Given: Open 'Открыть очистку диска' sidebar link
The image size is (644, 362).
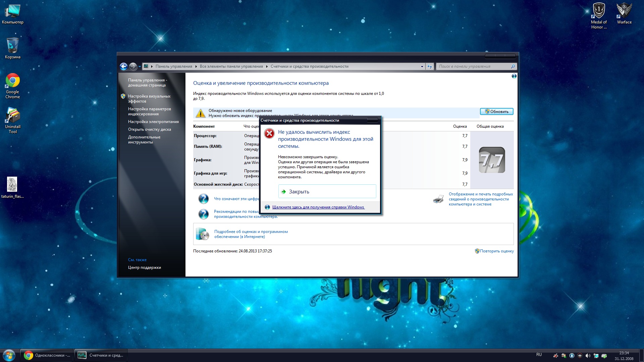Looking at the screenshot, I should 149,129.
